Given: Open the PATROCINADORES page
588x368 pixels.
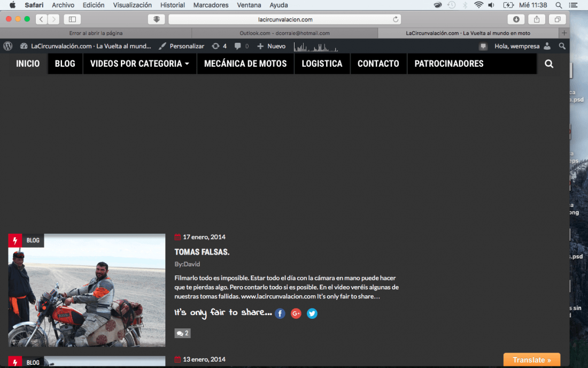Looking at the screenshot, I should click(449, 64).
